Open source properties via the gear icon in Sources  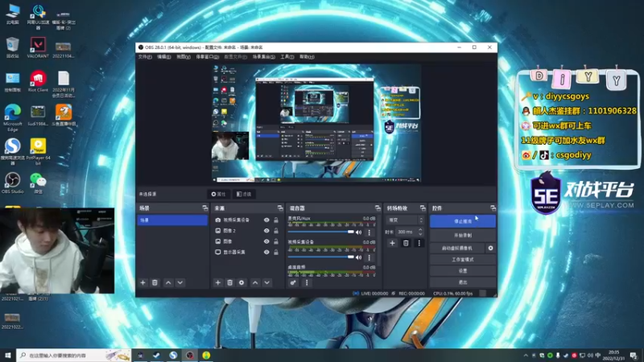[242, 282]
